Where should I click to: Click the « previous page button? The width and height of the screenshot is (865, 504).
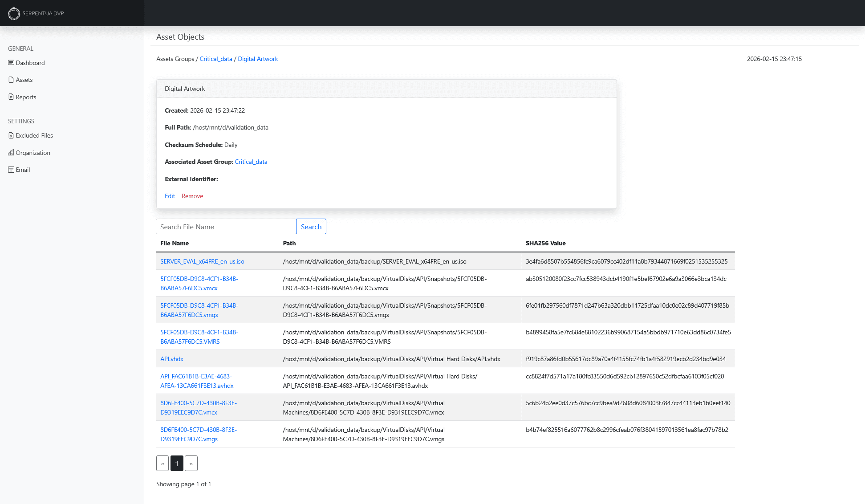162,463
